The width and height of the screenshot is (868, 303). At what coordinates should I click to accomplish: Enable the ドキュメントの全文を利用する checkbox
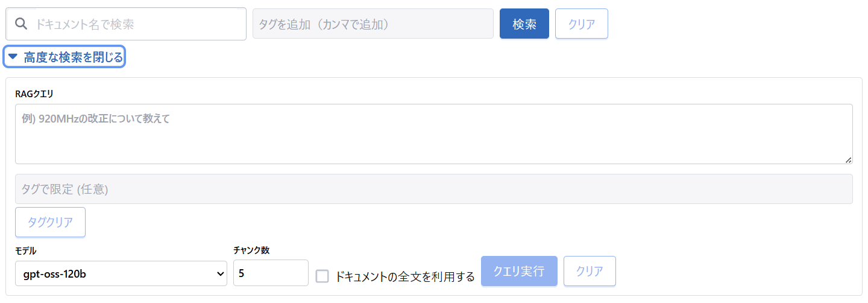coord(322,276)
